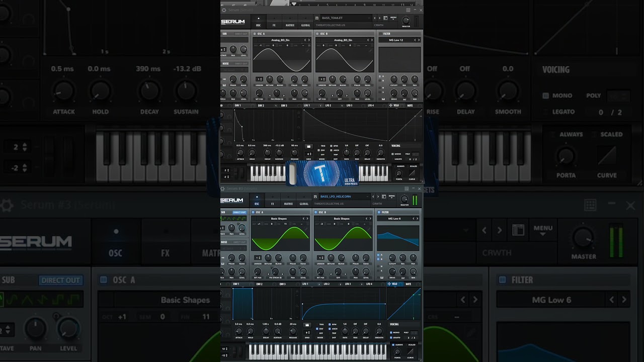Viewport: 644px width, 362px height.
Task: Click the save disk icon beside BASS_LFO_HELICORN preset
Action: 315,197
